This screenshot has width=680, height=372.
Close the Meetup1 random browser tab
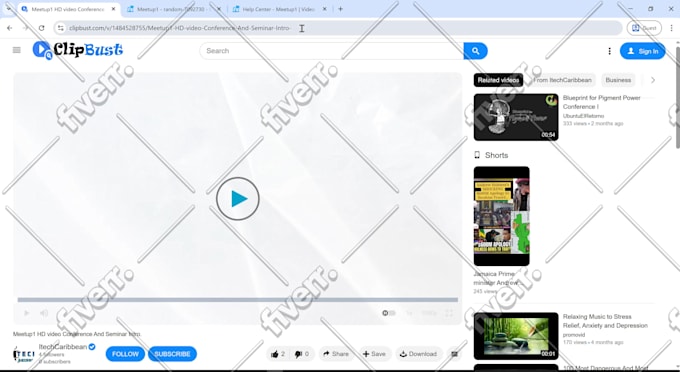coord(219,9)
